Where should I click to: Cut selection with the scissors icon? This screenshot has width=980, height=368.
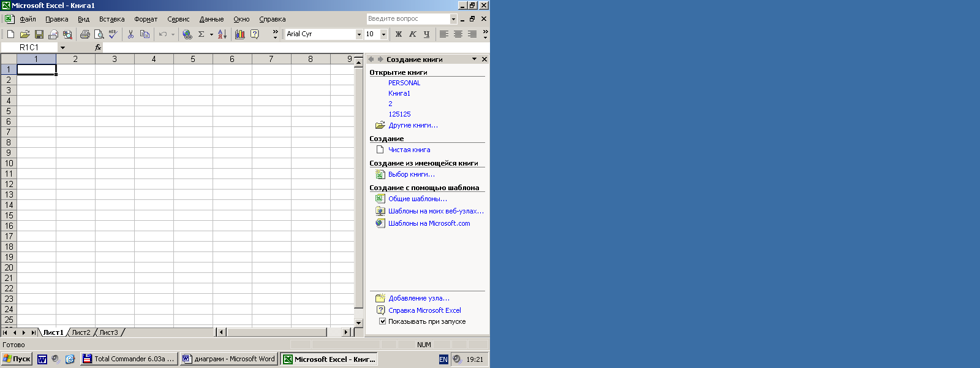(130, 34)
